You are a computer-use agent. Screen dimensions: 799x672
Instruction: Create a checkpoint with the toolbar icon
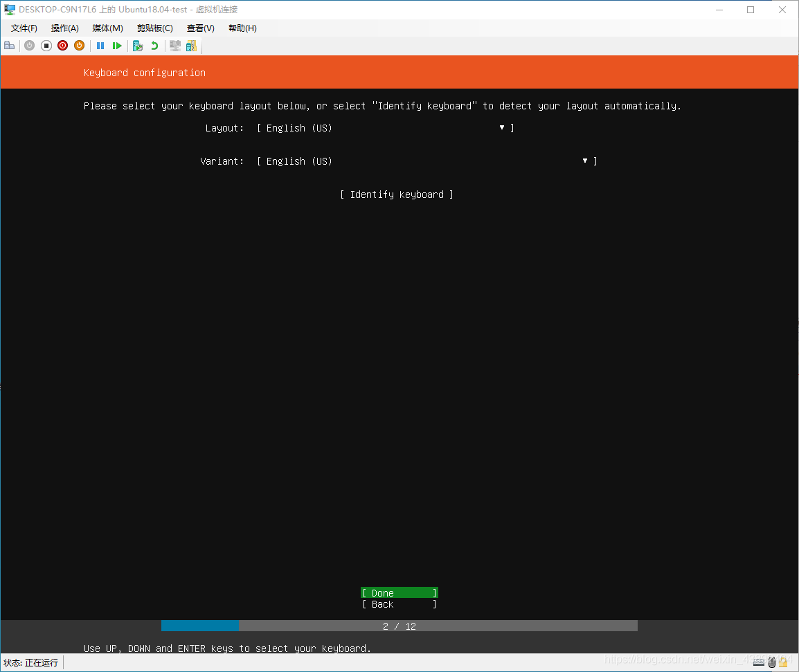click(138, 46)
